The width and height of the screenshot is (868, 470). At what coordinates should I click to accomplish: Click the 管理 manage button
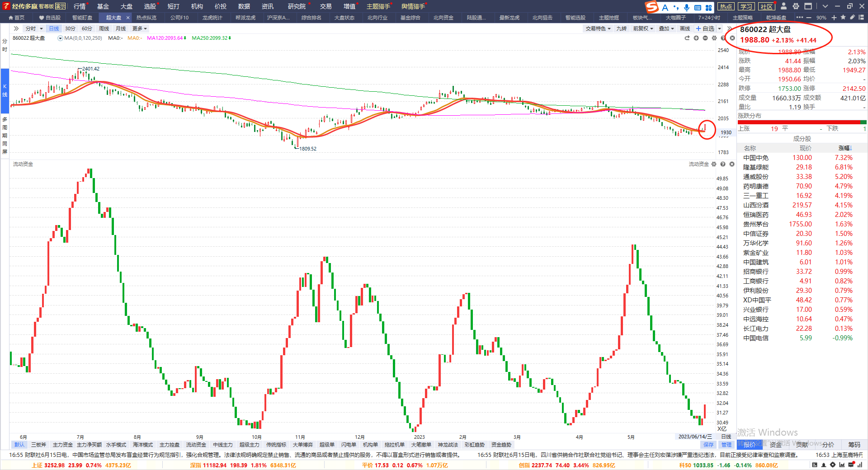726,445
